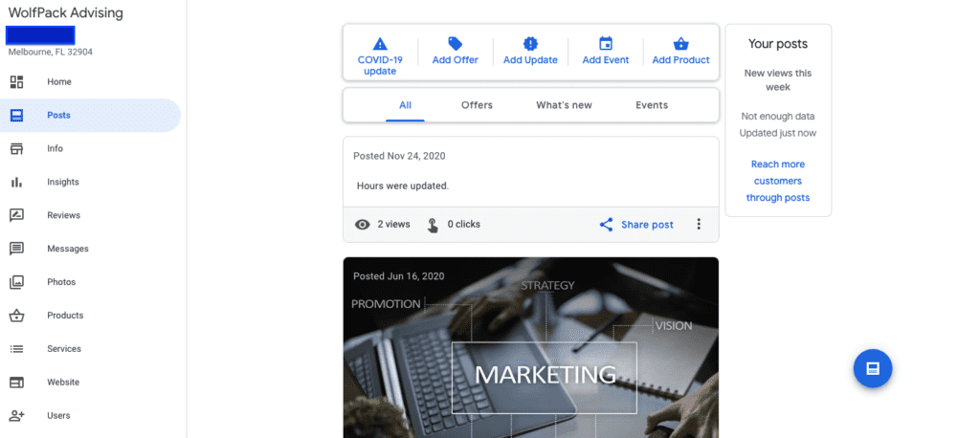Click Website label in sidebar

click(x=63, y=383)
